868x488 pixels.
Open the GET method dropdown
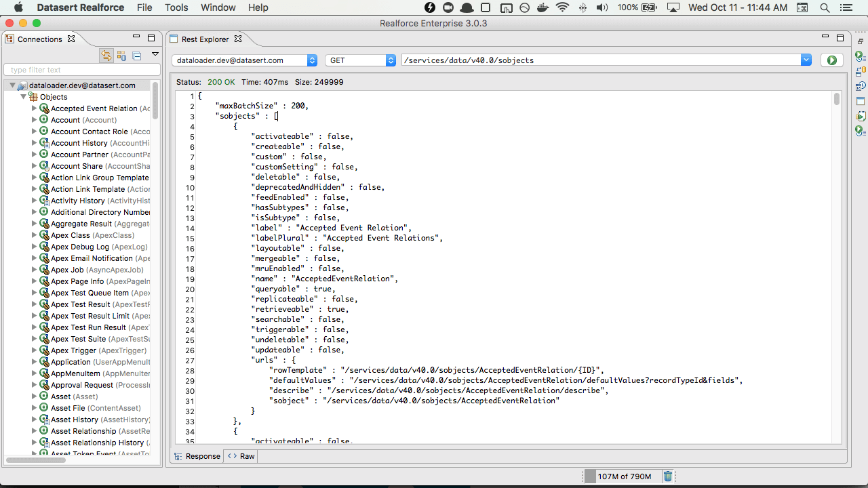(360, 60)
